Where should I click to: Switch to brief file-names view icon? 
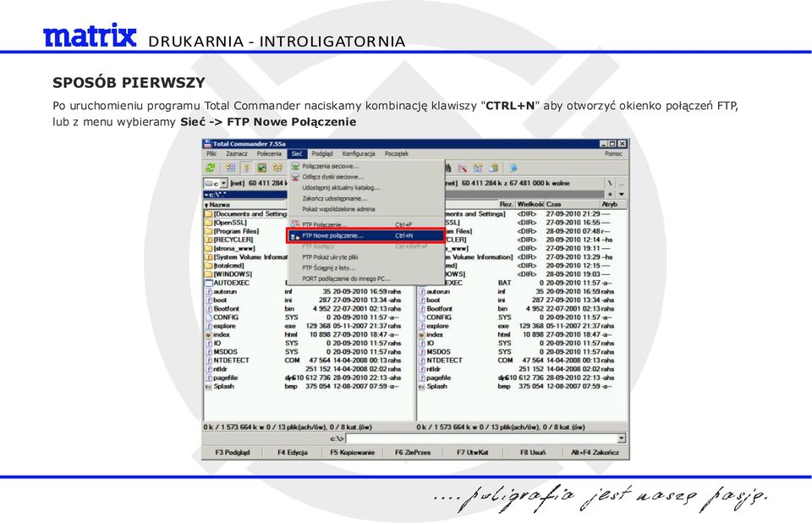(230, 168)
